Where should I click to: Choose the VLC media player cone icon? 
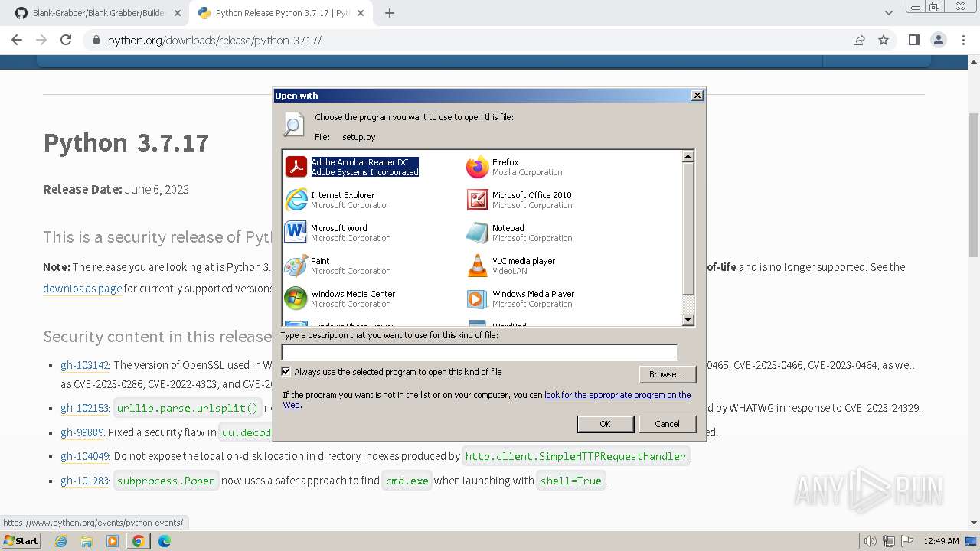pos(477,266)
